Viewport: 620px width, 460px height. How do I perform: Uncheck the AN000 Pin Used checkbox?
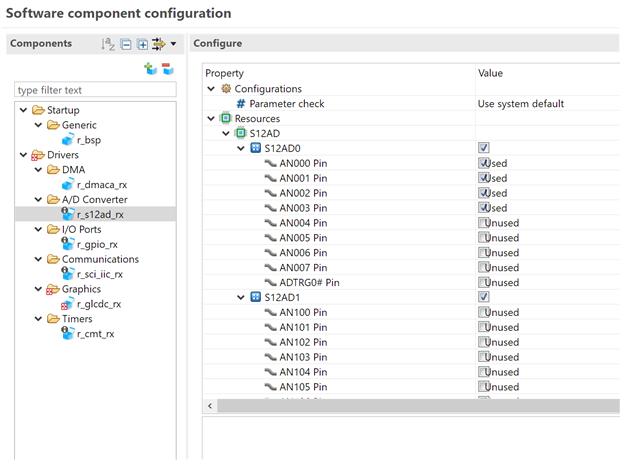[x=484, y=163]
